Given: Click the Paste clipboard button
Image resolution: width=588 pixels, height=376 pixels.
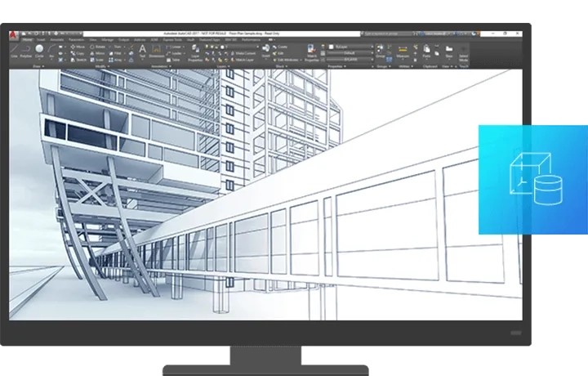Looking at the screenshot, I should pyautogui.click(x=426, y=51).
